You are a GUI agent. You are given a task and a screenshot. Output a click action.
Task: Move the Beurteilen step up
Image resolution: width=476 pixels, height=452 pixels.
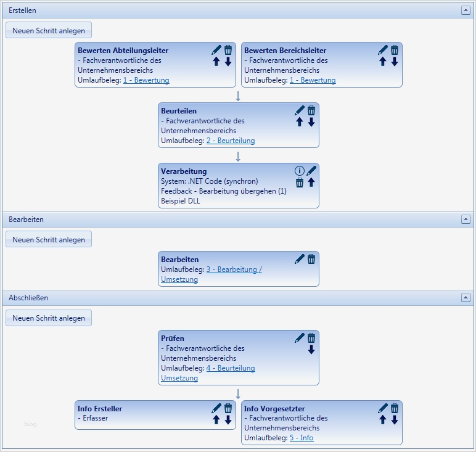[299, 122]
